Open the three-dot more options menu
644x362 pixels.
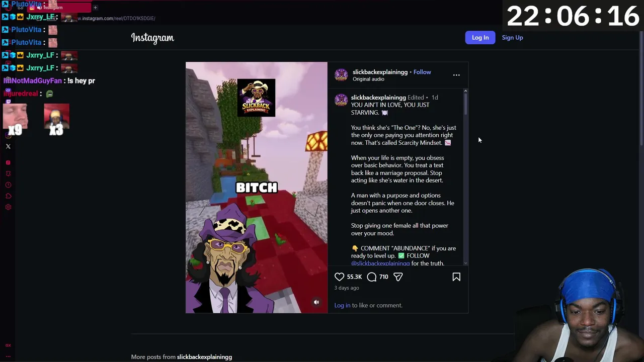456,75
